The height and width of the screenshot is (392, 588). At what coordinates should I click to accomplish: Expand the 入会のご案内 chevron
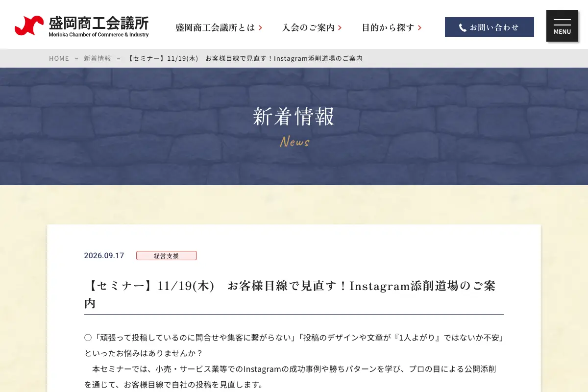pos(340,28)
